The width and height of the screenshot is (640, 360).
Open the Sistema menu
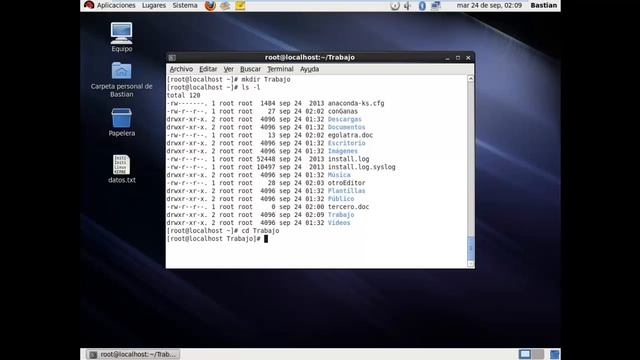[185, 5]
